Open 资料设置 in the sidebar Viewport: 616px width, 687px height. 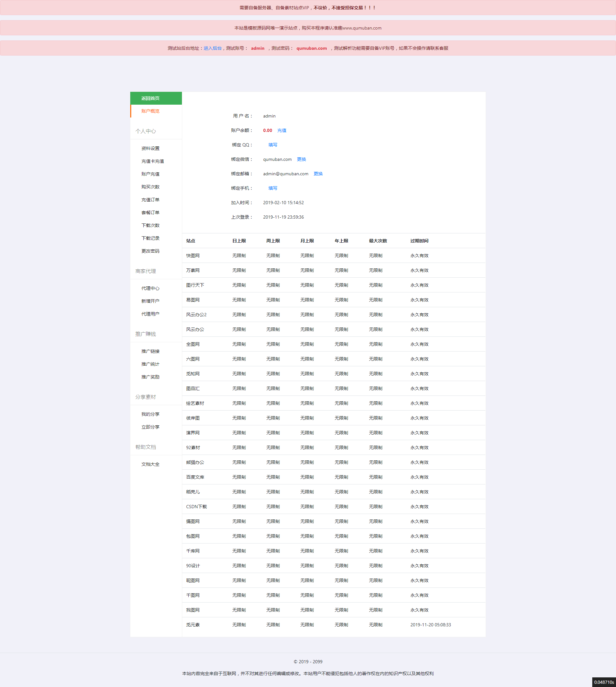tap(150, 148)
